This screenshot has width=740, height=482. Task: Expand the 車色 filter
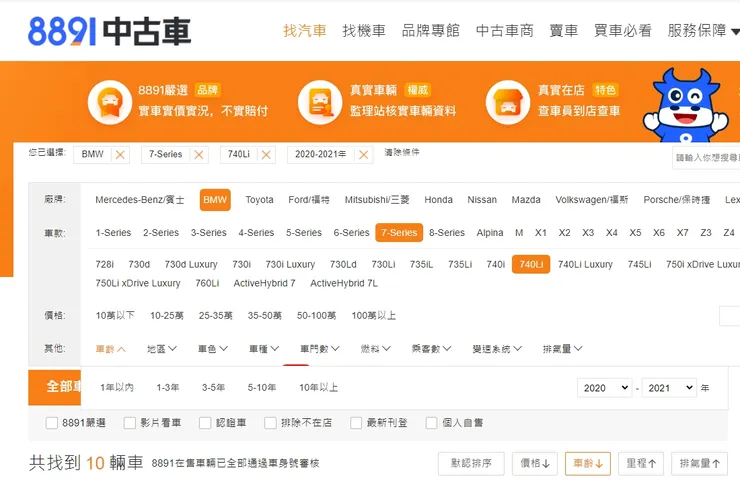pyautogui.click(x=213, y=349)
